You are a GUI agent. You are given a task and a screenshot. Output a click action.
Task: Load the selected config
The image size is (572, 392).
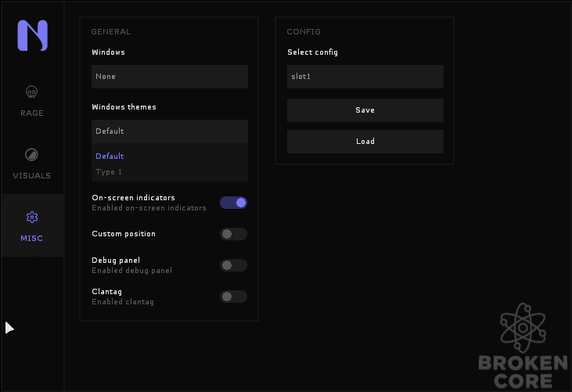[x=365, y=142]
